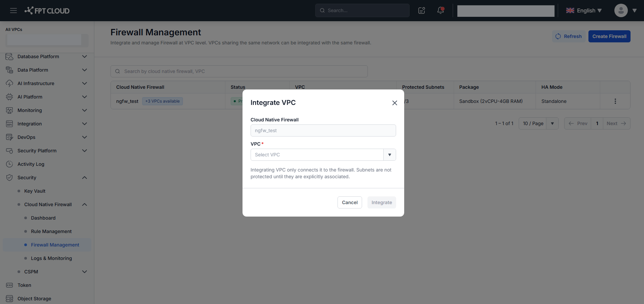
Task: Close the Integrate VPC dialog
Action: (395, 103)
